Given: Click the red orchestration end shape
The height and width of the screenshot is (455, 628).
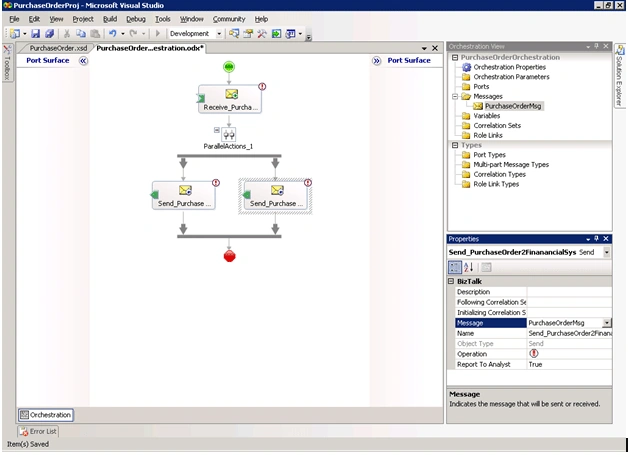Looking at the screenshot, I should 229,256.
